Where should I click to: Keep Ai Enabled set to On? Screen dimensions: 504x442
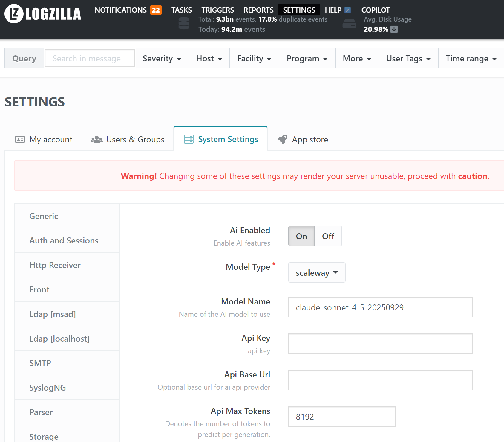(301, 236)
